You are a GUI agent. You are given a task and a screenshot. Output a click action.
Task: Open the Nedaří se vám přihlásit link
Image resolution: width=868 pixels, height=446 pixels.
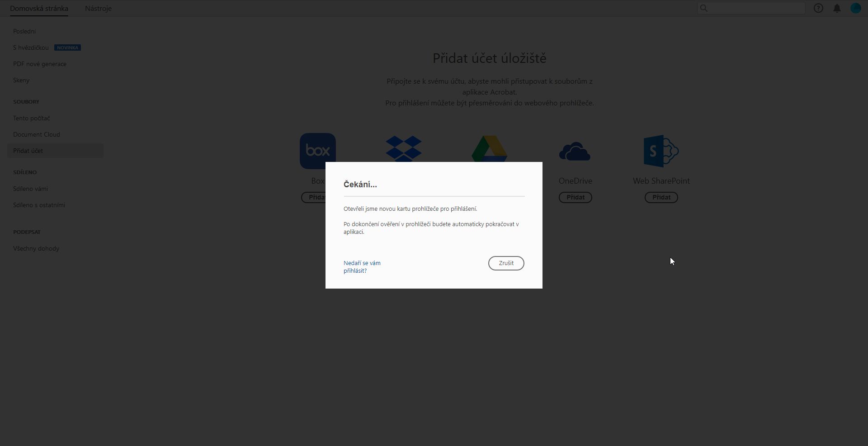pos(362,267)
